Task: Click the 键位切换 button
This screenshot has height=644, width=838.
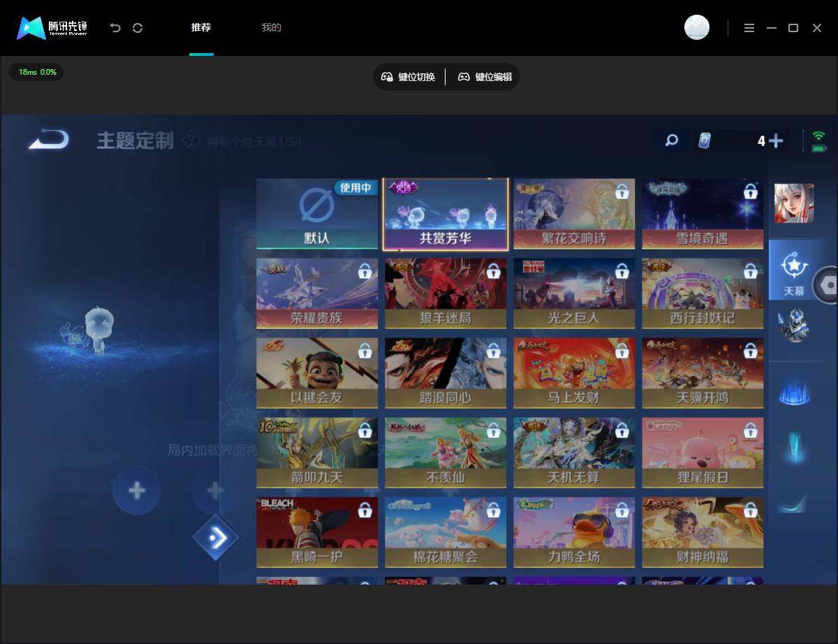Action: (x=409, y=77)
